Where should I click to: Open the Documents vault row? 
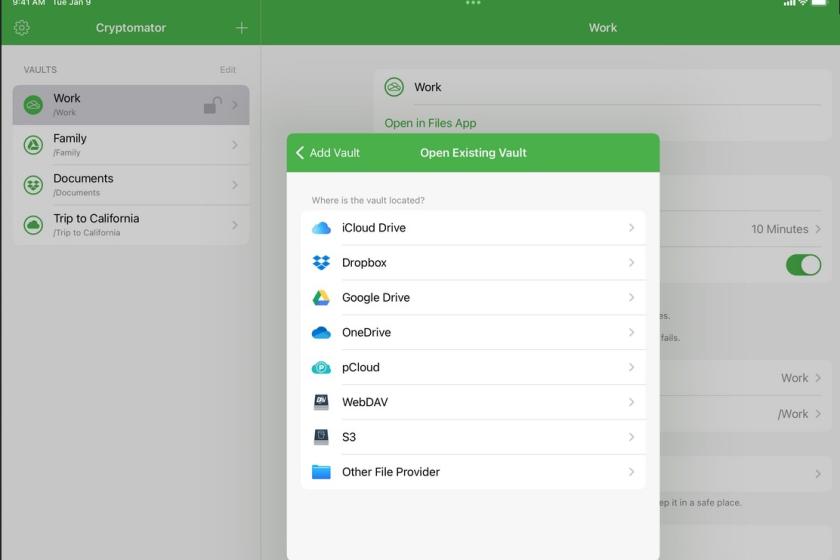click(131, 185)
